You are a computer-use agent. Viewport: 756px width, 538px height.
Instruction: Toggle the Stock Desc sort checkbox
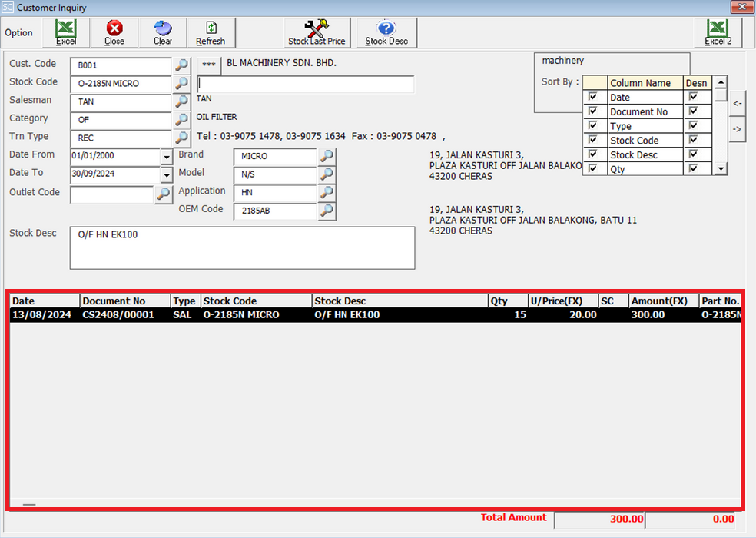pyautogui.click(x=593, y=154)
